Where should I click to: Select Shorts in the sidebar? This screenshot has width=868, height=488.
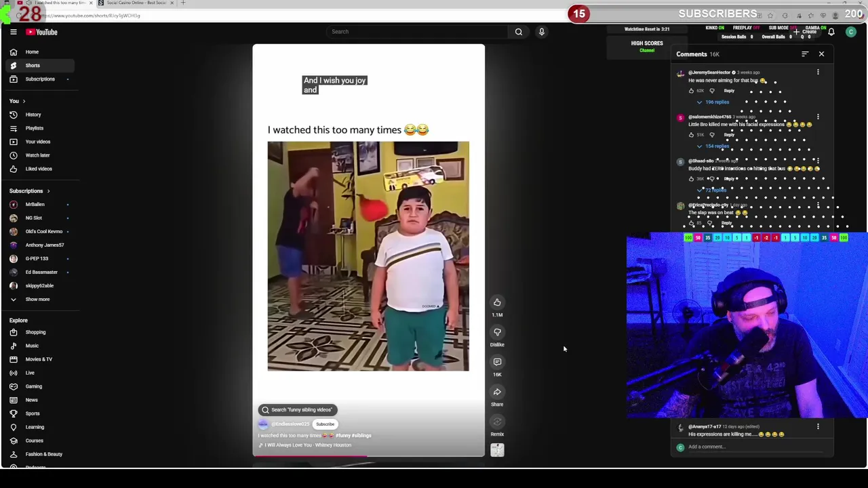[x=39, y=66]
